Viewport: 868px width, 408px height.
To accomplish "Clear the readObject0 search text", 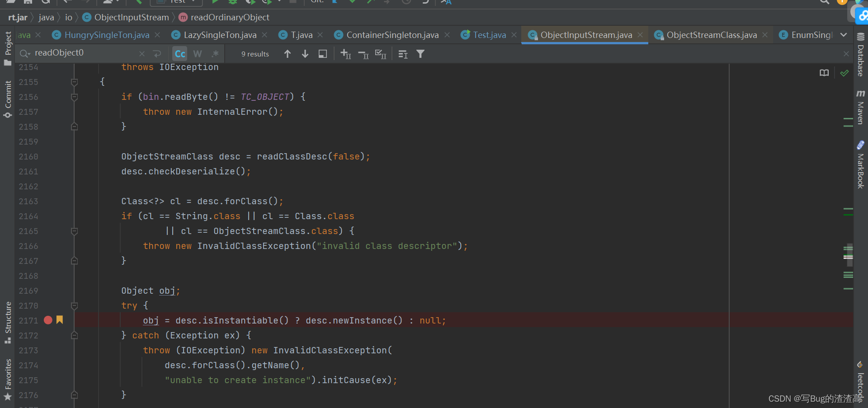I will pyautogui.click(x=142, y=54).
